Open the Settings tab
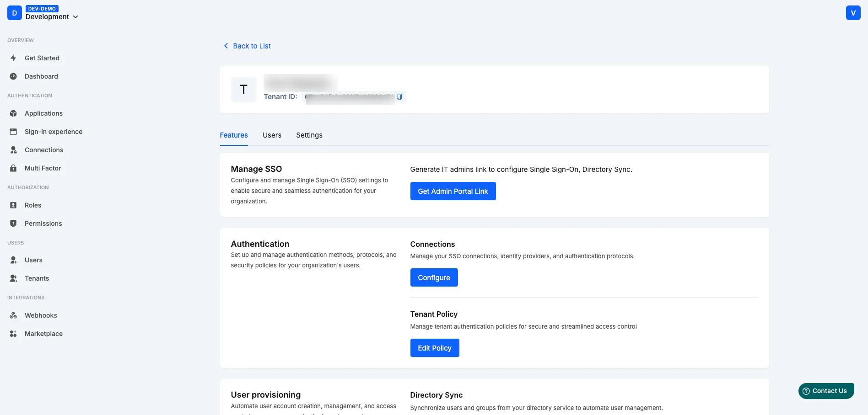 309,135
